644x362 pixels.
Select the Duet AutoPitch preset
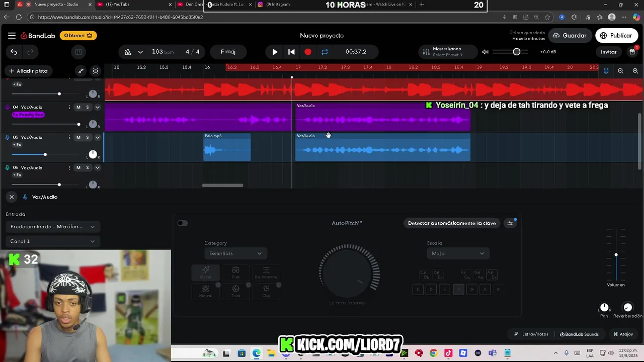pyautogui.click(x=235, y=273)
